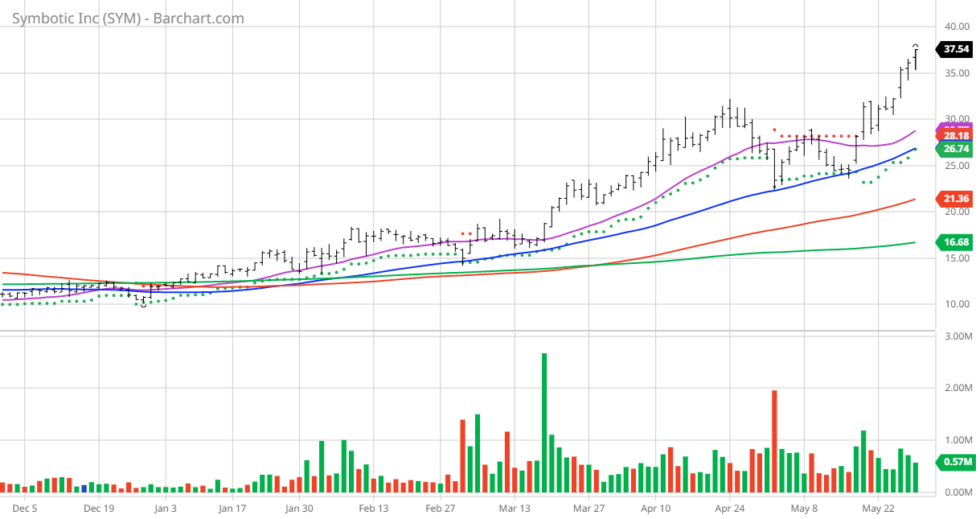
Task: Click the 10.00 price axis label
Action: (956, 305)
